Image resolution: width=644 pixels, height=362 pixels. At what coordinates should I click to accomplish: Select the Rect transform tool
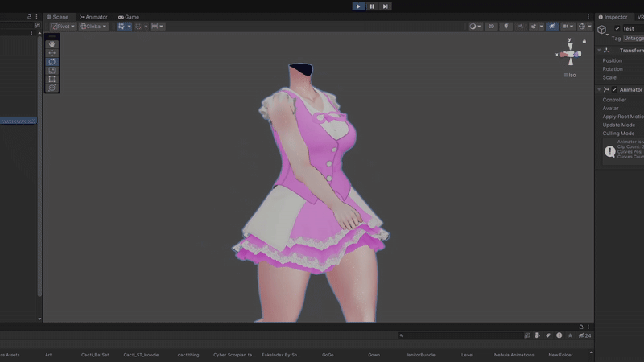pyautogui.click(x=52, y=79)
